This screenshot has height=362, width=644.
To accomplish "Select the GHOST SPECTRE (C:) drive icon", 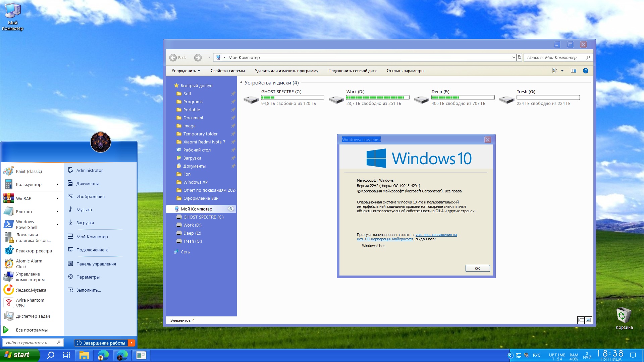I will pos(251,99).
